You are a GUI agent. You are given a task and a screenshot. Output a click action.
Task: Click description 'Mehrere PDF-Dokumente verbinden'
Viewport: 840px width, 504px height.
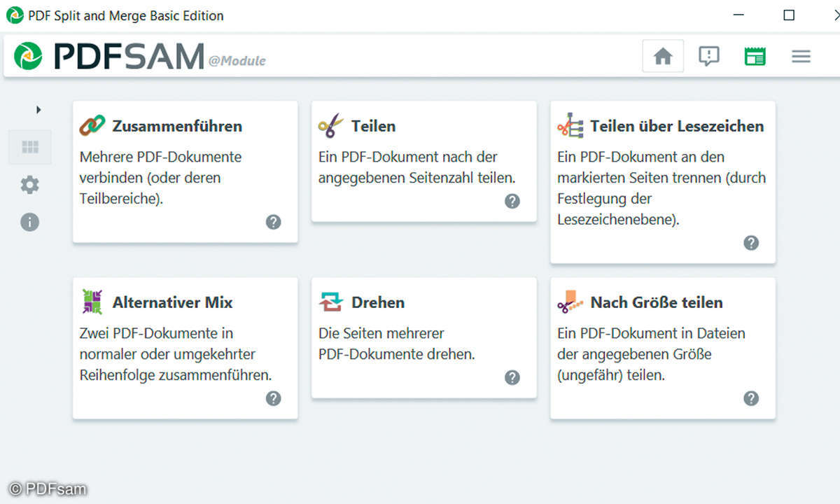point(161,178)
